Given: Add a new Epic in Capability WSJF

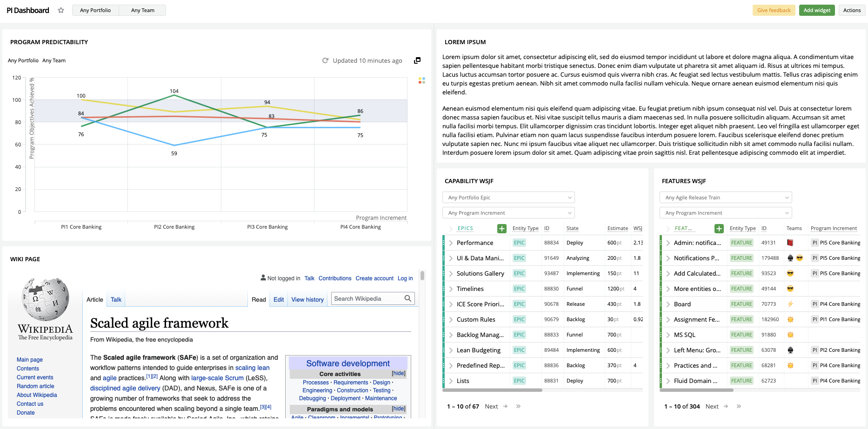Looking at the screenshot, I should [x=502, y=228].
